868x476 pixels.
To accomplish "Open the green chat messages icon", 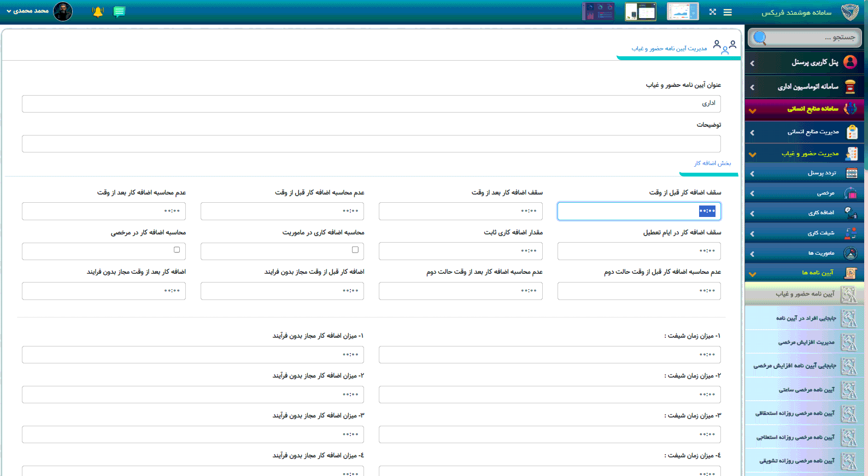I will coord(119,12).
